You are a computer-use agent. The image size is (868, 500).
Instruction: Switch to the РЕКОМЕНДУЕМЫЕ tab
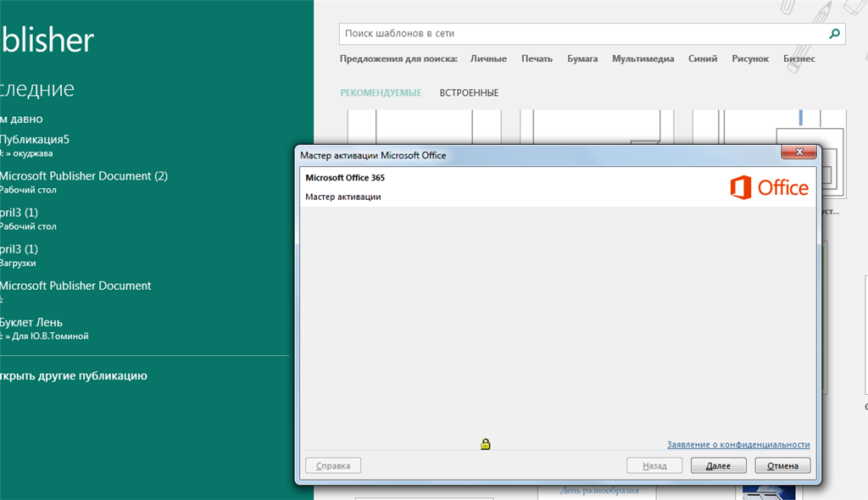point(381,93)
